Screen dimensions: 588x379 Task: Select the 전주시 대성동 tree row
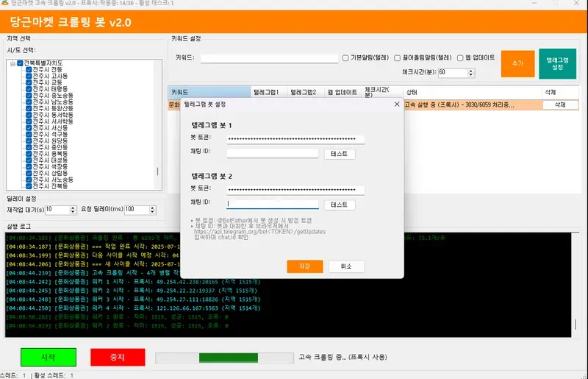coord(50,160)
